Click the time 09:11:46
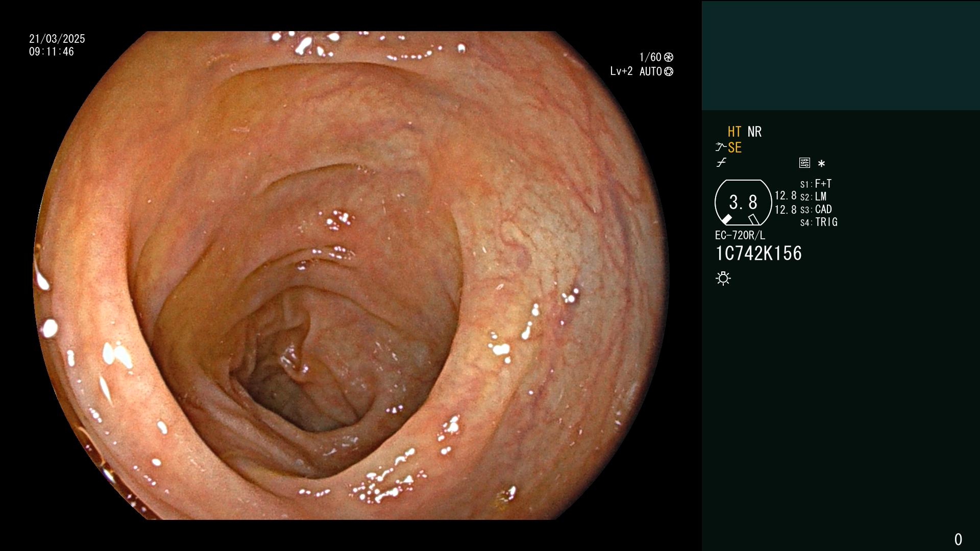This screenshot has width=980, height=551. [52, 52]
